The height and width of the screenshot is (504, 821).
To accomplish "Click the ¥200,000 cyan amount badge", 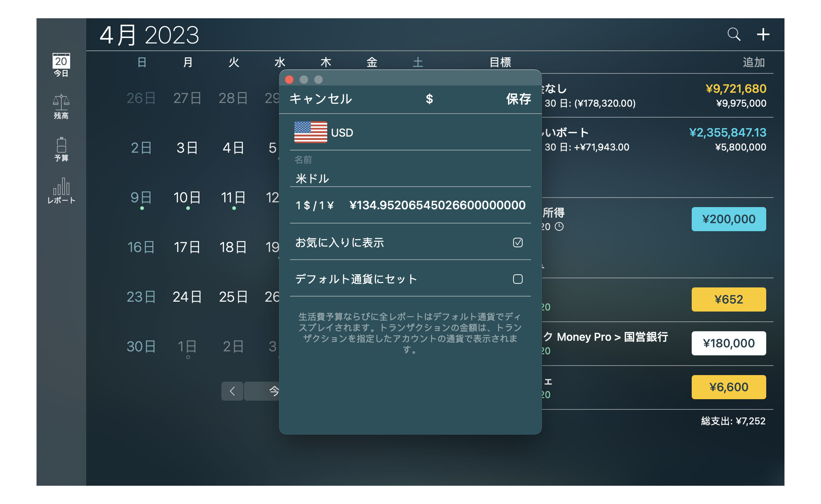I will (x=729, y=219).
